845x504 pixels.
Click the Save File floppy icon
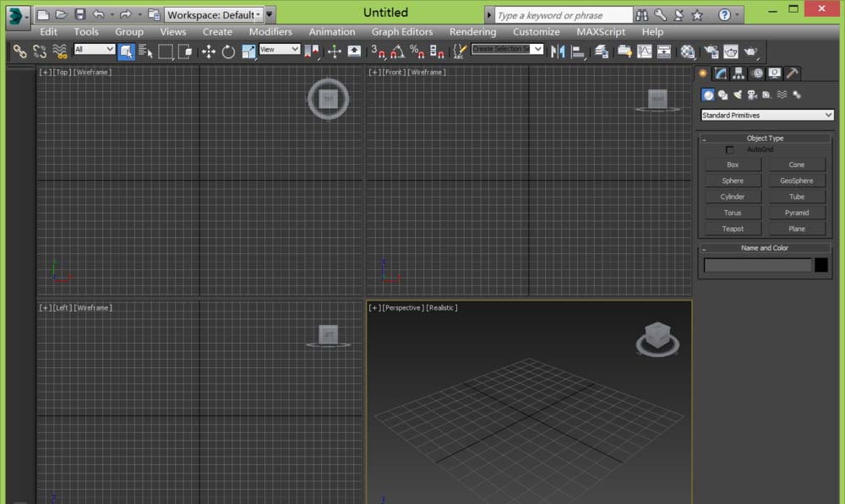click(79, 14)
